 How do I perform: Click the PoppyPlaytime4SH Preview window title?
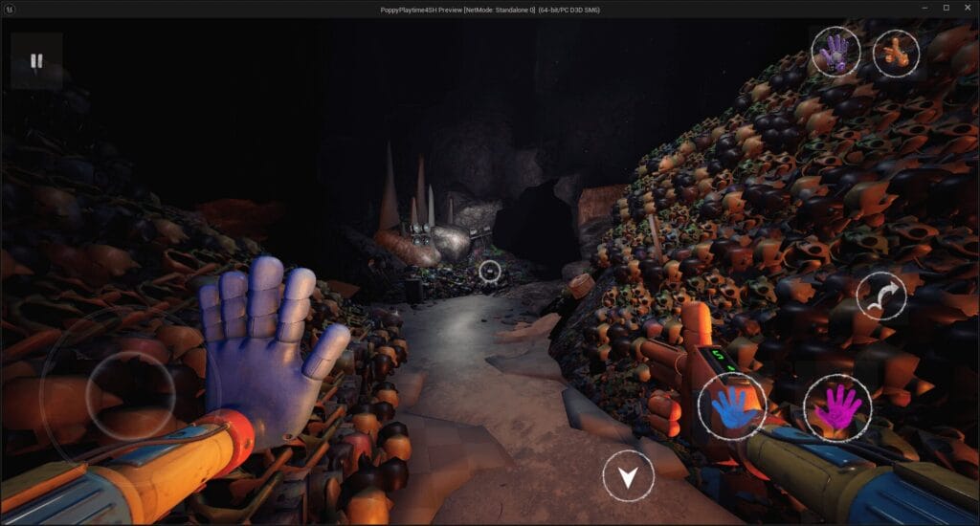[489, 8]
